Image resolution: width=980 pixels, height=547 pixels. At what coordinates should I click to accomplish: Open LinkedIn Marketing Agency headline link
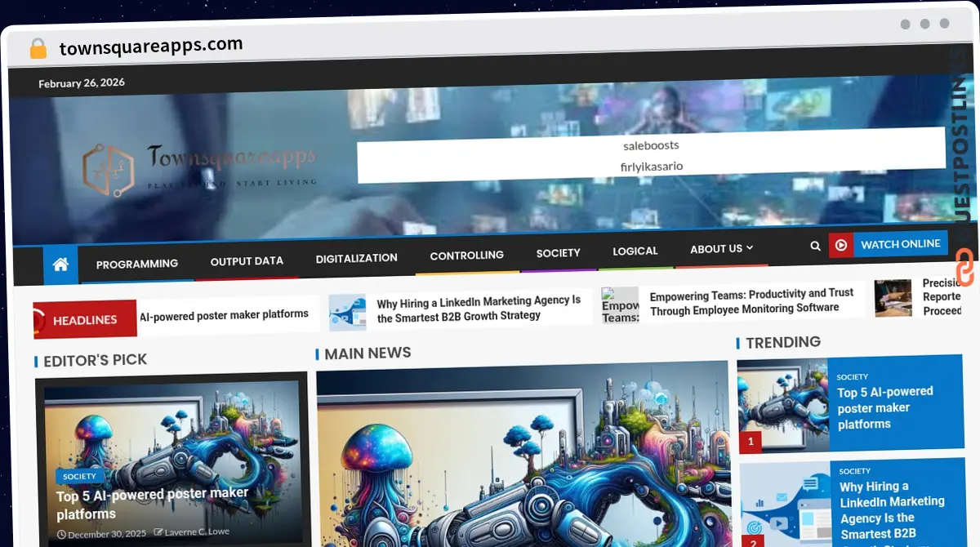[x=479, y=309]
